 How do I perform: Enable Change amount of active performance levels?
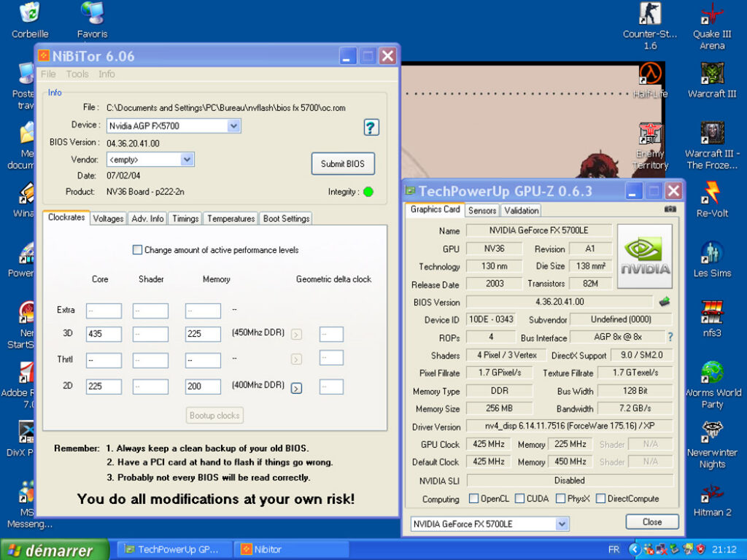tap(136, 249)
